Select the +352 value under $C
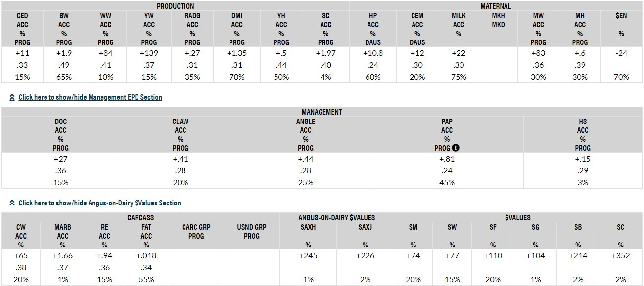 [621, 255]
